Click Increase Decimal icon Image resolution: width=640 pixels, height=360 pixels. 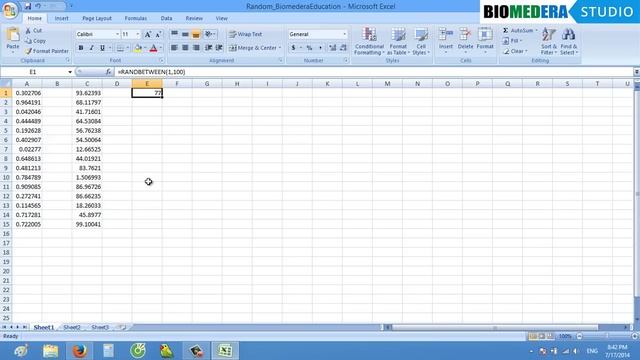coord(333,48)
